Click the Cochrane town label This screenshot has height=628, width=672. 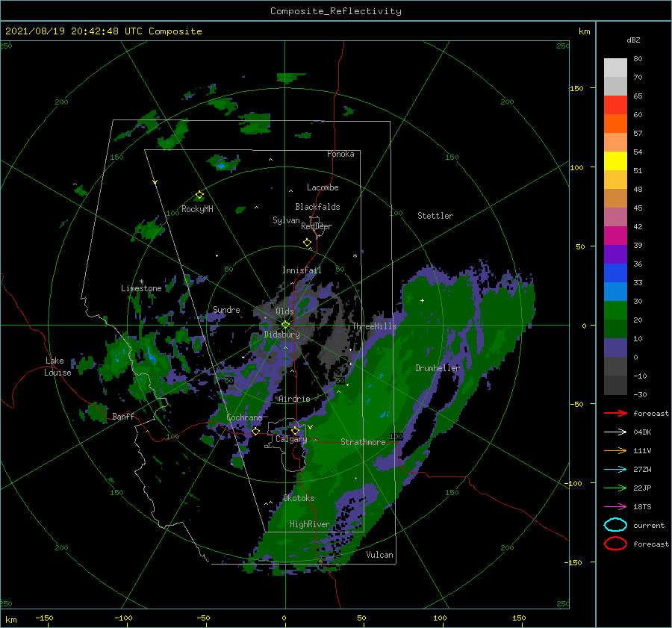[x=244, y=417]
